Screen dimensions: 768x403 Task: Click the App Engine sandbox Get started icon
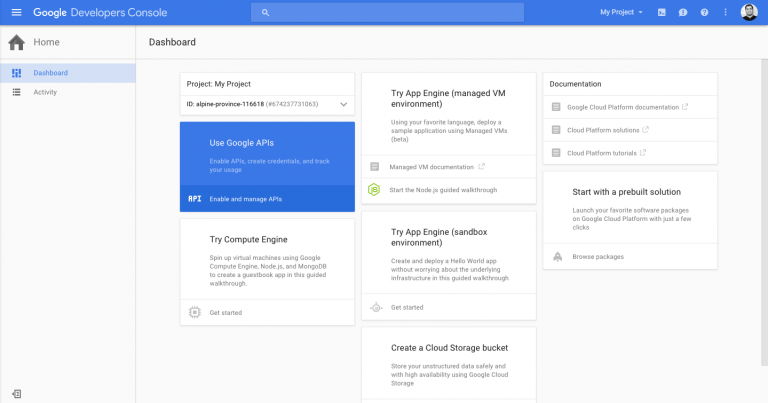coord(376,308)
